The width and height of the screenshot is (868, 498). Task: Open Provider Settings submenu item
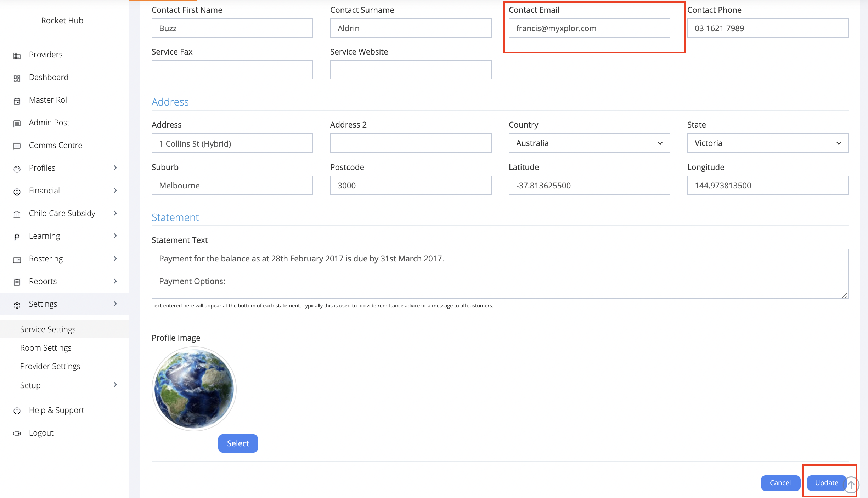coord(50,366)
